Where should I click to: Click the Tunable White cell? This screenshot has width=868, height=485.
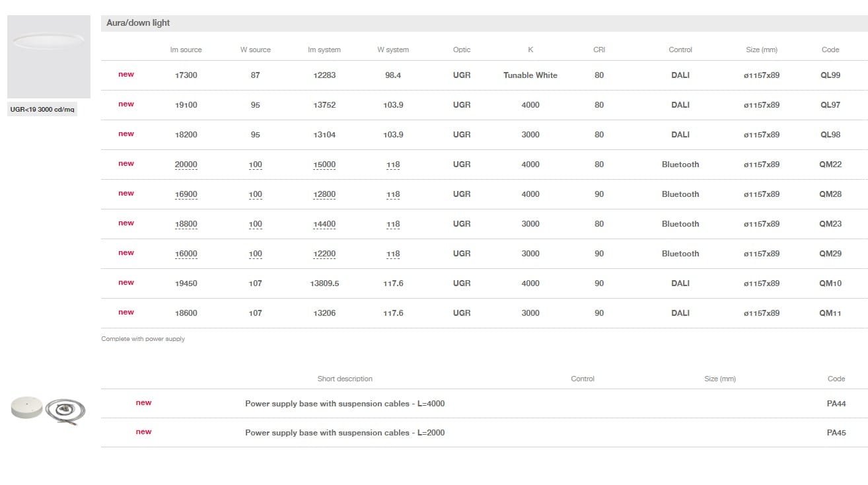point(530,75)
